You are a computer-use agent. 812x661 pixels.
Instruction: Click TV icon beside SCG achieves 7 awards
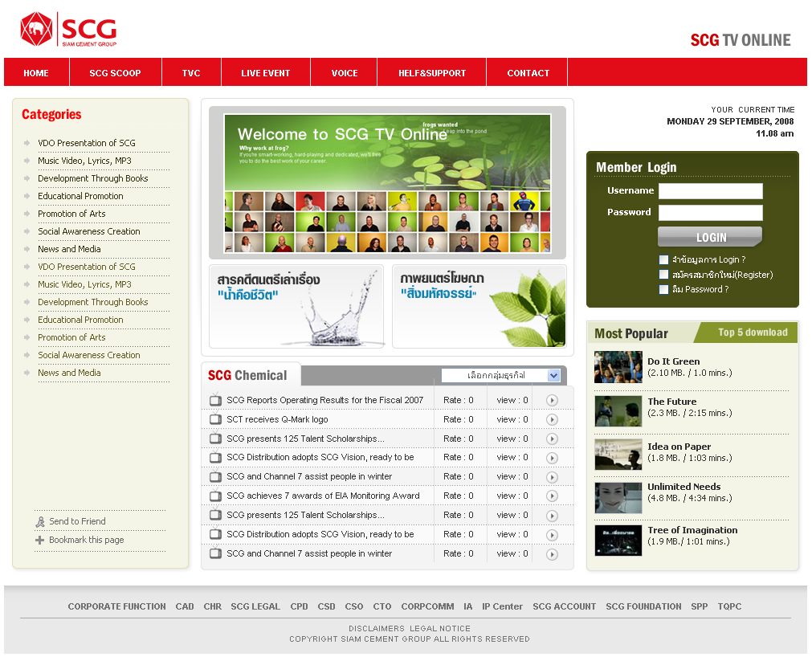coord(215,496)
